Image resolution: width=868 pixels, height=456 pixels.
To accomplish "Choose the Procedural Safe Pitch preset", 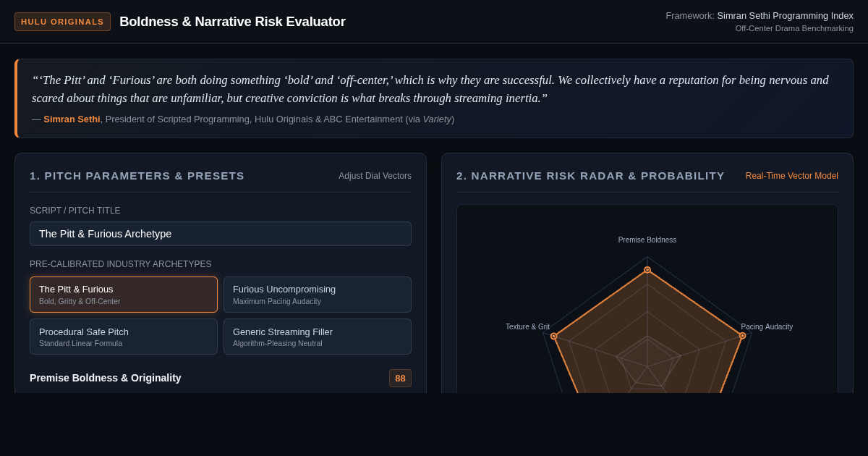I will point(124,337).
